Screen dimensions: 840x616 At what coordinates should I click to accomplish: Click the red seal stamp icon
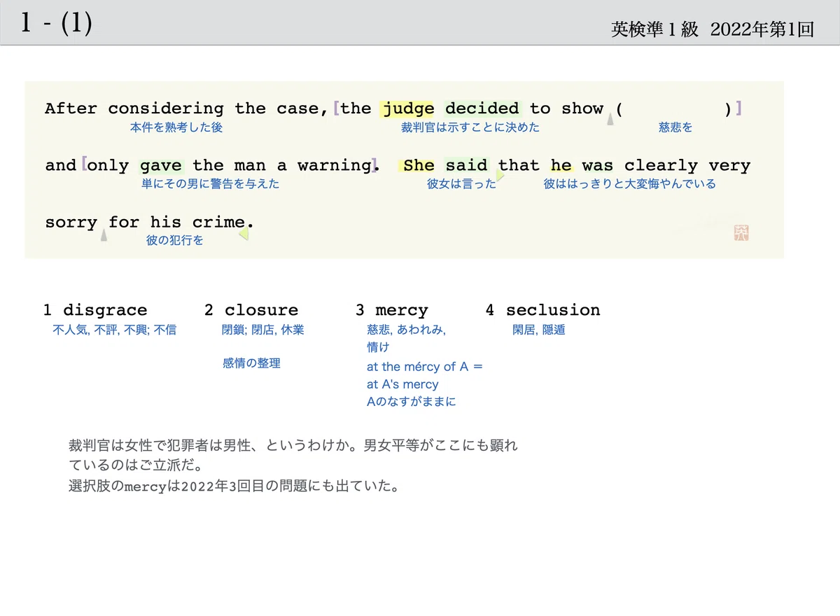coord(741,233)
